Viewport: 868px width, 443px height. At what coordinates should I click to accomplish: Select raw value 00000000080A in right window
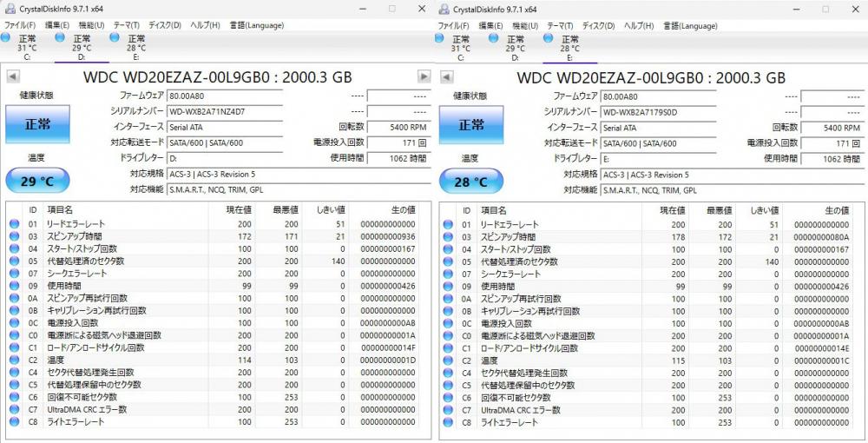(821, 237)
